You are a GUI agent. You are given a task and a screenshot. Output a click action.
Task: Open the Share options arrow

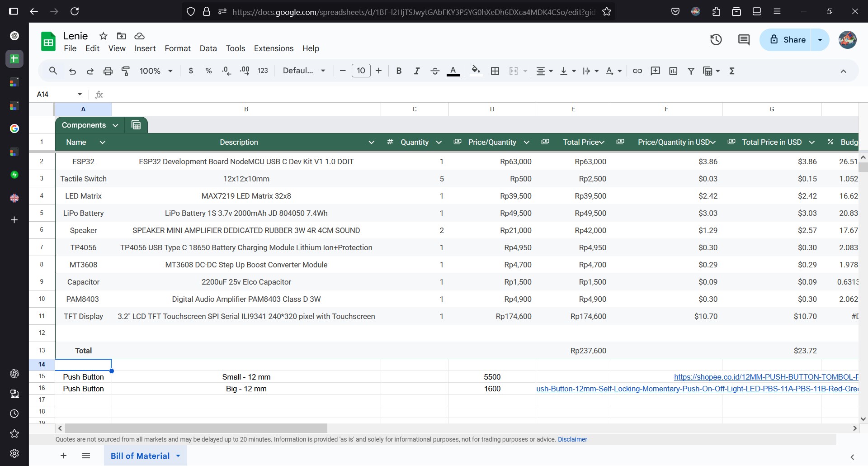(820, 40)
